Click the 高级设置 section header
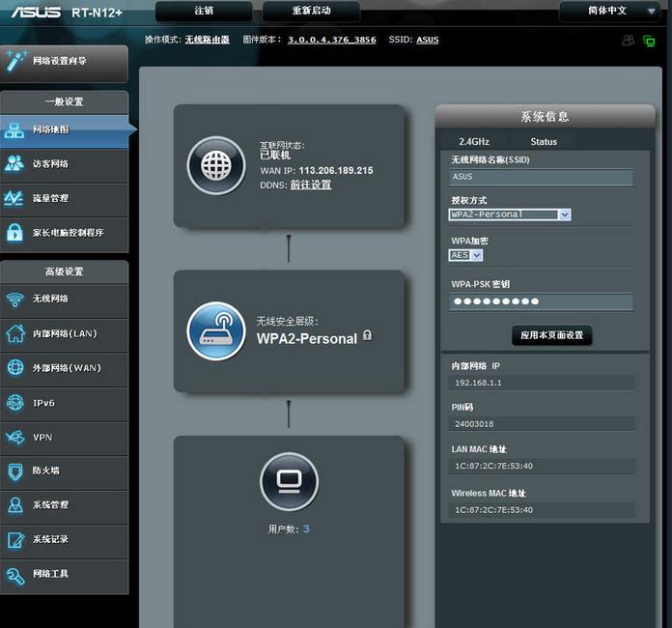This screenshot has width=672, height=628. 65,271
